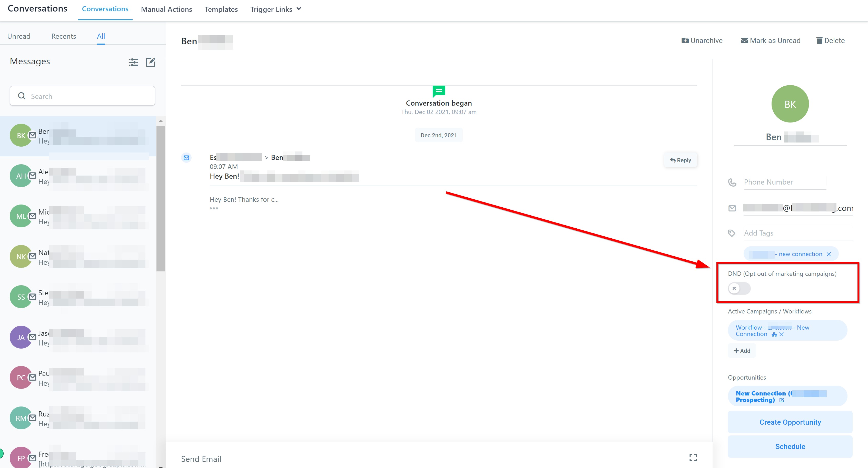Click the tag icon beside Add Tags

click(x=732, y=233)
